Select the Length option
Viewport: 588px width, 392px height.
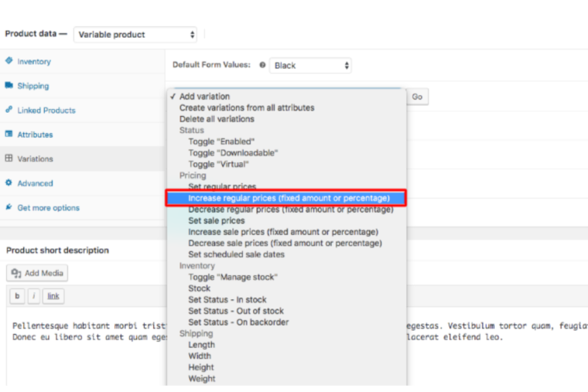[x=286, y=345]
